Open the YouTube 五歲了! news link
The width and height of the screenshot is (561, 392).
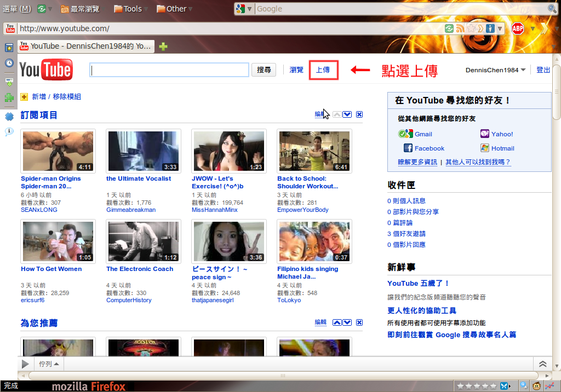point(418,283)
